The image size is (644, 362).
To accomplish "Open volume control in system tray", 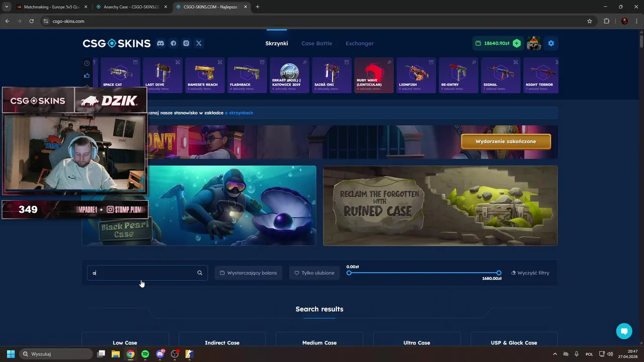I will pos(610,354).
